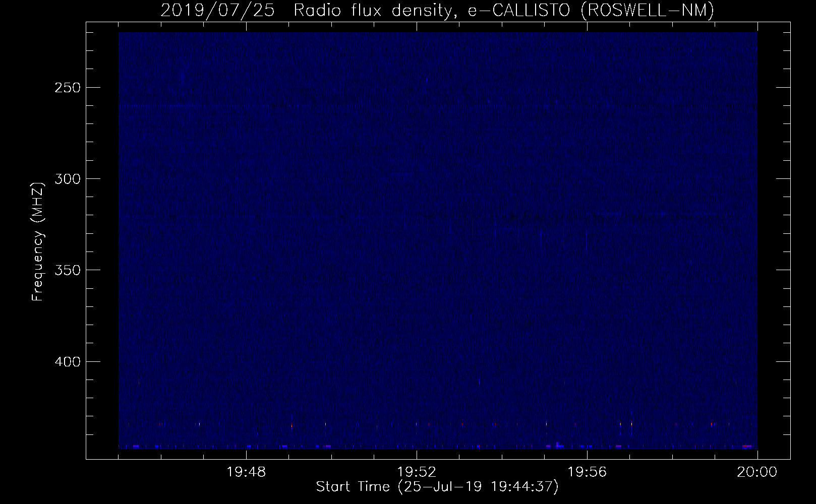
Task: Click the 19:52 time tick label
Action: pyautogui.click(x=417, y=472)
